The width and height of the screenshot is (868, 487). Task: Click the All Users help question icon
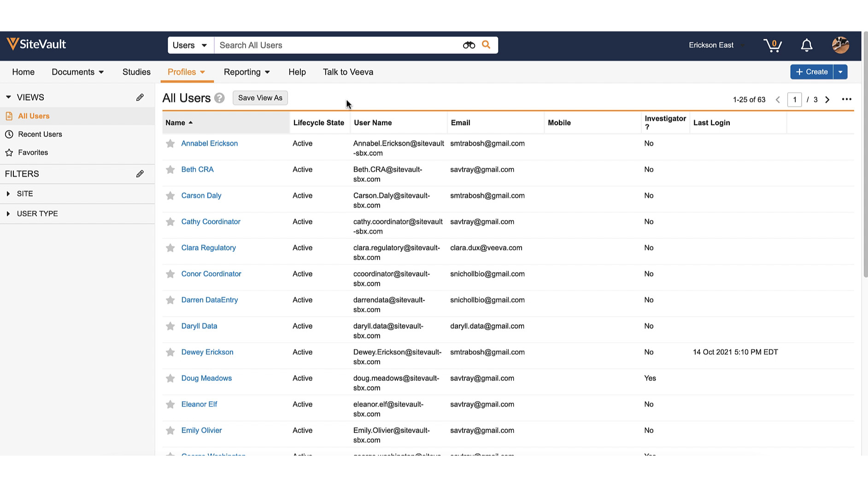point(219,98)
